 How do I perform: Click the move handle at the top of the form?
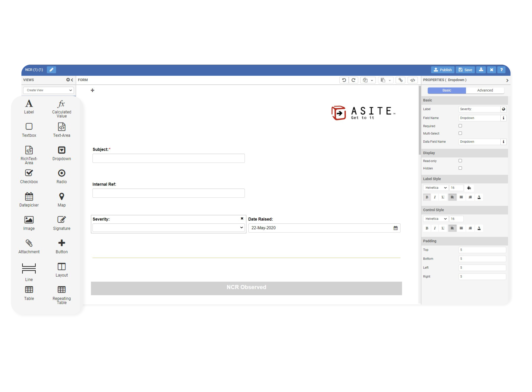(x=93, y=90)
